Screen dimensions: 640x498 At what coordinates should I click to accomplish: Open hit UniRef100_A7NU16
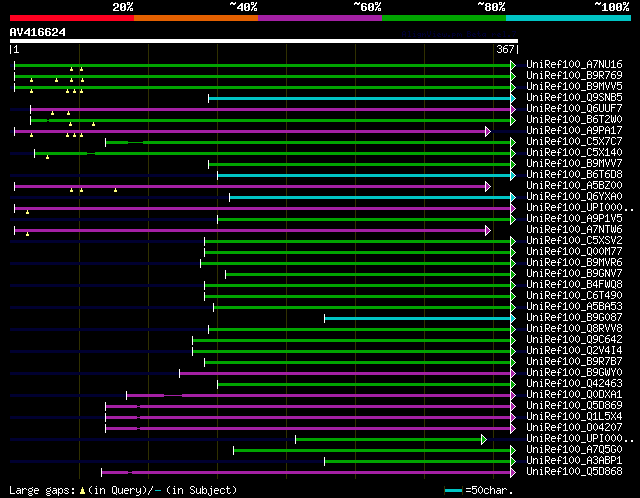pyautogui.click(x=574, y=64)
